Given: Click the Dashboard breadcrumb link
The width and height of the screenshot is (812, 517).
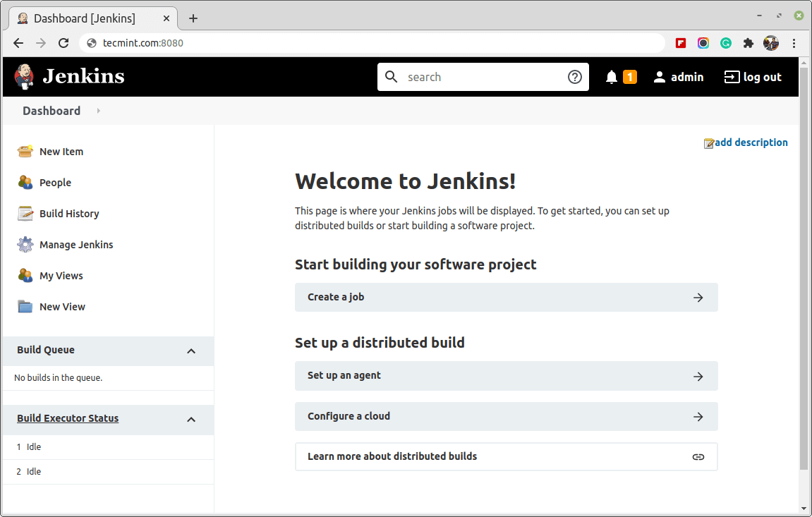Looking at the screenshot, I should coord(51,111).
